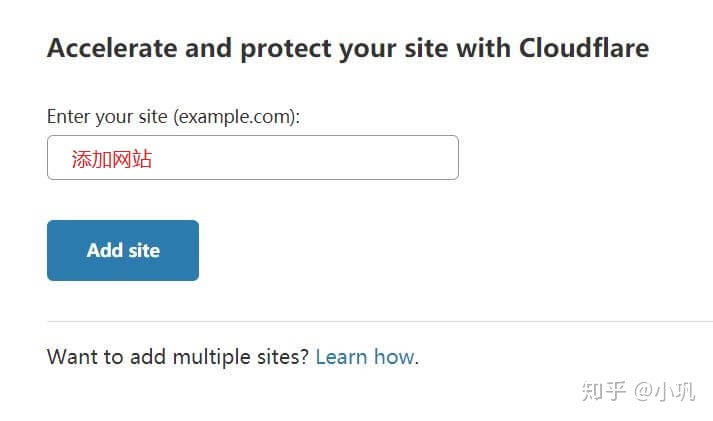Click the example.com hint in label
Screen dimensions: 713x421
(234, 117)
